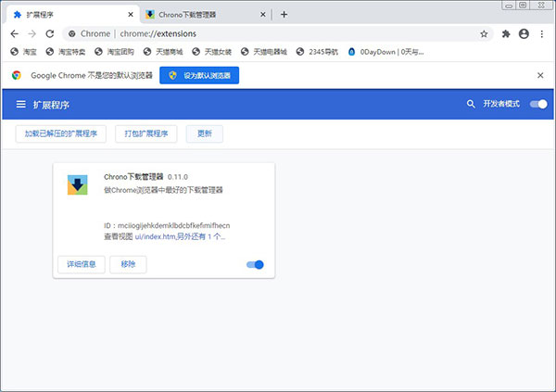Open the Extensions puzzle-piece toolbar icon
Viewport: 556px width, 392px height.
click(x=506, y=33)
